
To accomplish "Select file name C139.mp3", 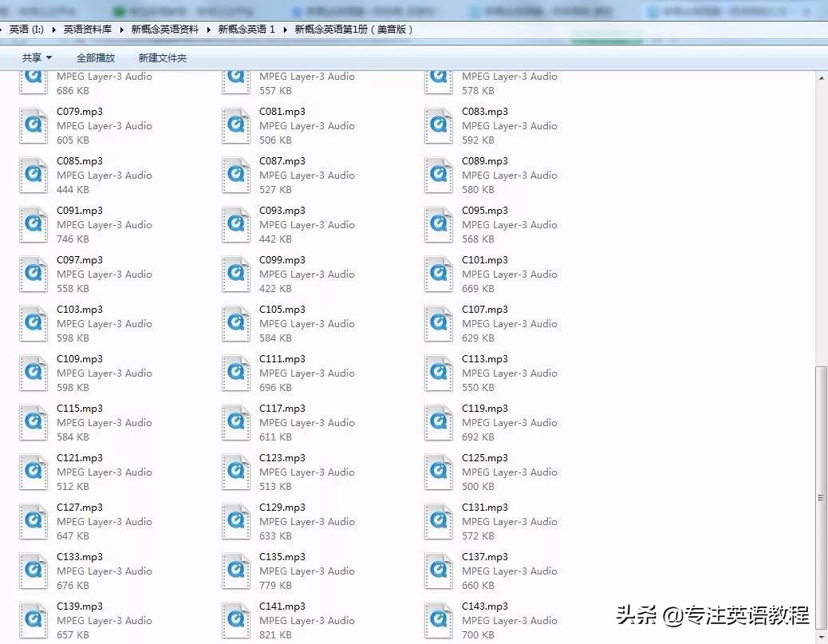I will 80,606.
